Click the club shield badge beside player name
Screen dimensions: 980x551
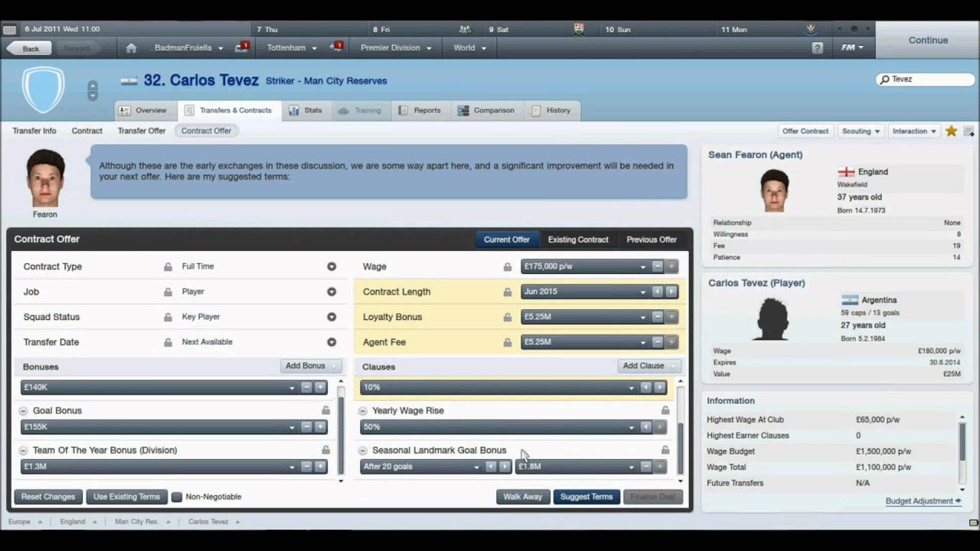(x=43, y=90)
